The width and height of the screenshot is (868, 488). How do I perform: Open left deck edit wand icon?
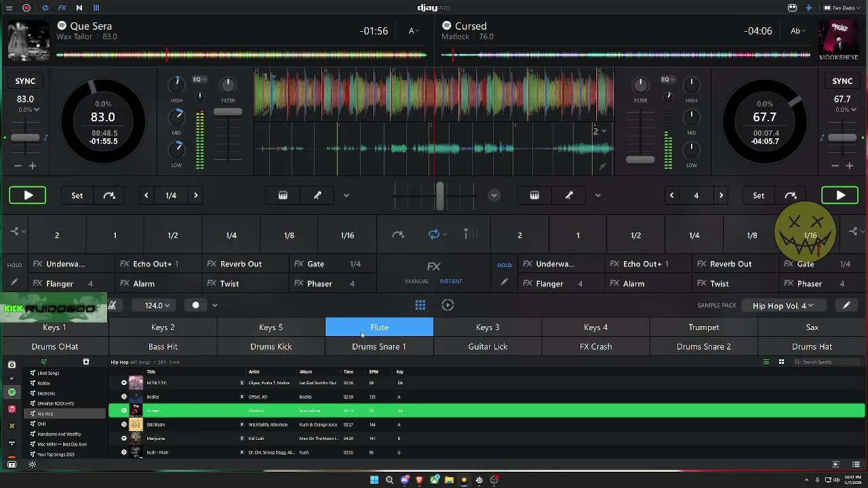317,195
